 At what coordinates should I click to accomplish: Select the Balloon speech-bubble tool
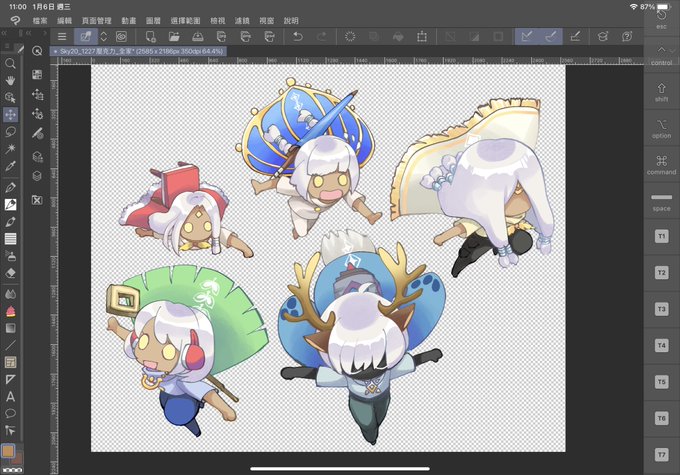tap(10, 413)
